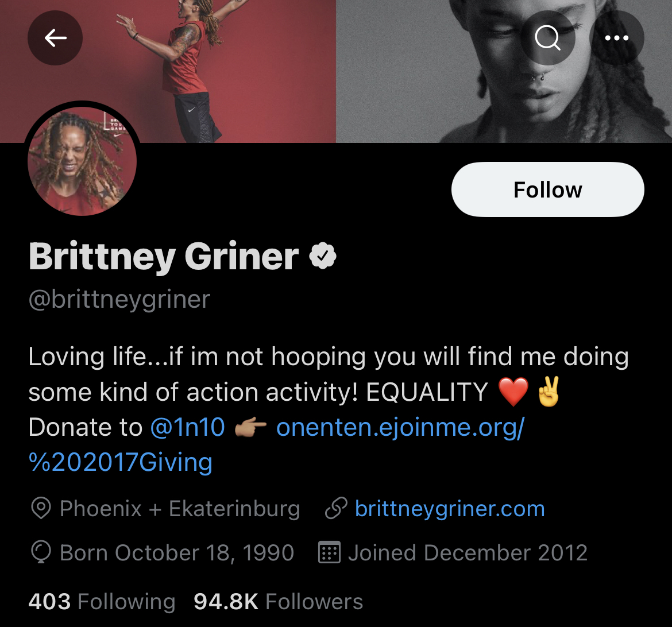
Task: Open the three-dot more options menu
Action: point(617,38)
